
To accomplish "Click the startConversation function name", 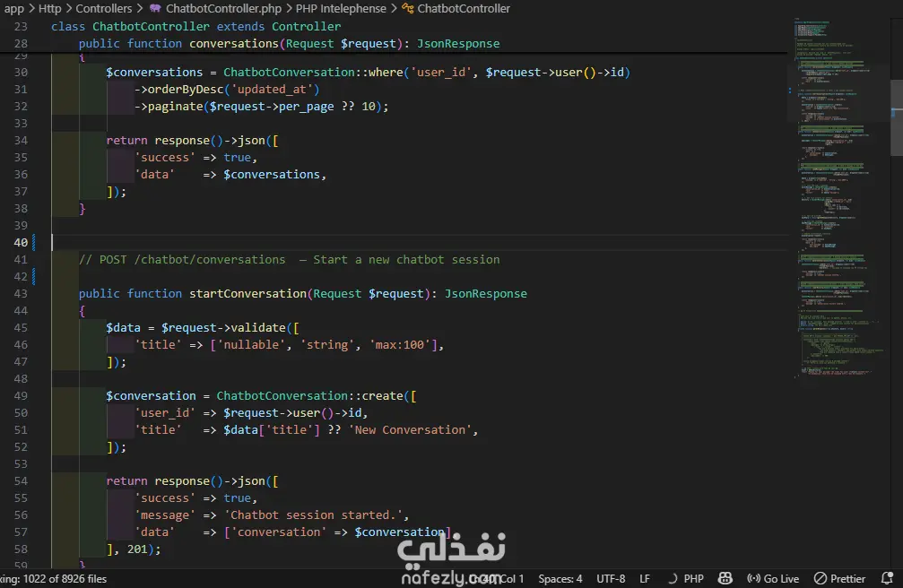I will (x=247, y=294).
